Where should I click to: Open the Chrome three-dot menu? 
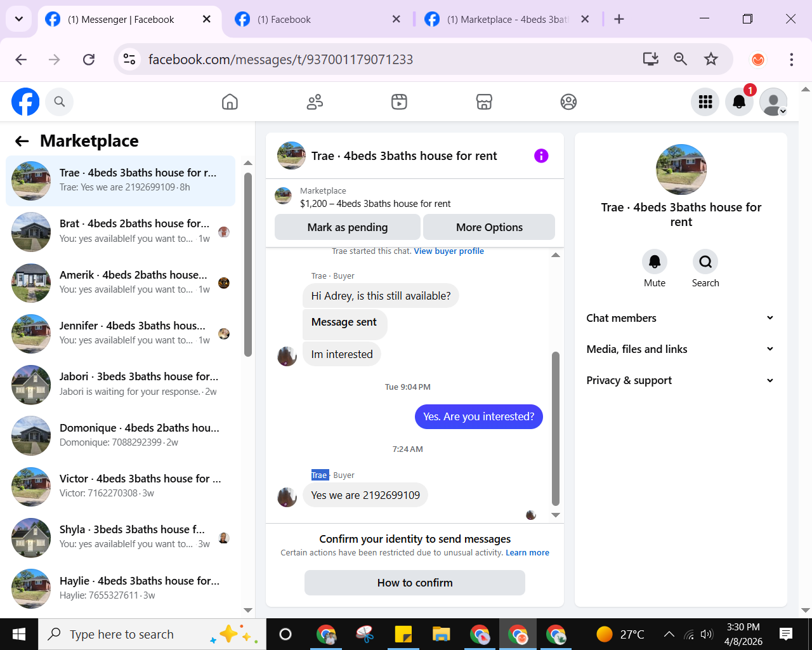click(x=791, y=59)
